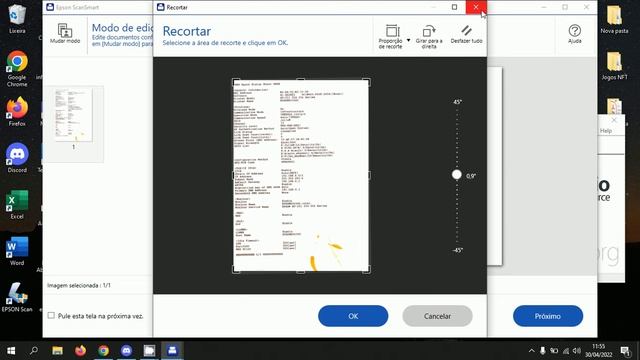Open Jogos NFT desktop folder

coord(614,66)
